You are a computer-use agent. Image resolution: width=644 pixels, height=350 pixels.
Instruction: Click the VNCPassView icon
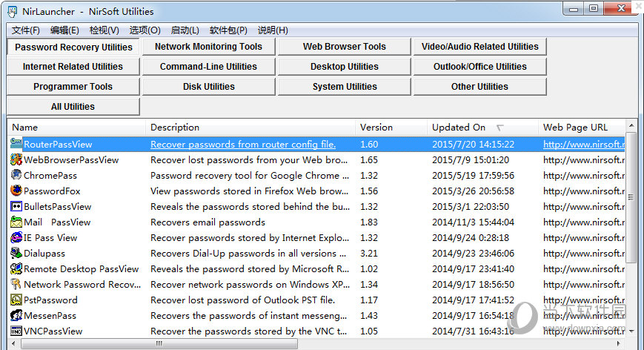tap(16, 331)
